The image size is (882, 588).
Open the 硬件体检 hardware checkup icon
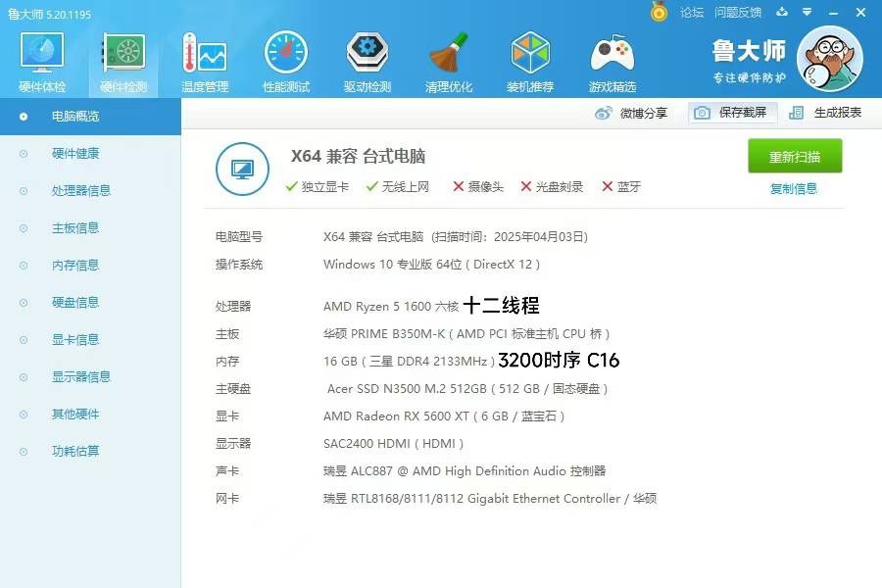[x=42, y=62]
